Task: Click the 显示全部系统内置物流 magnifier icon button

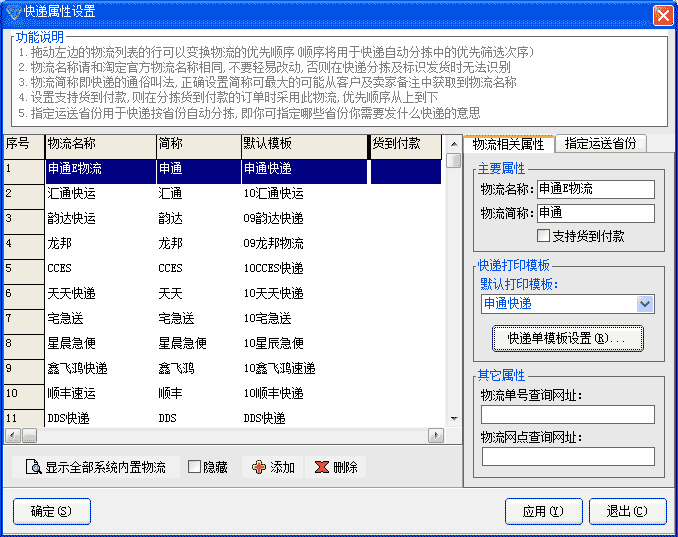Action: click(34, 467)
